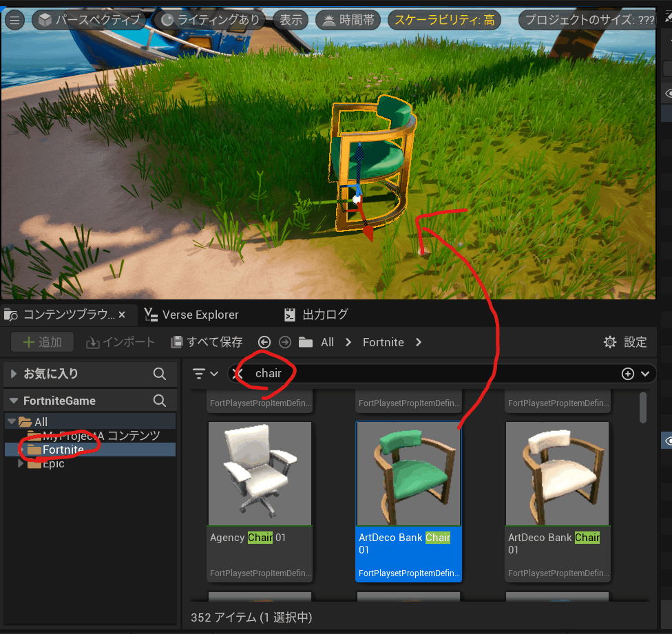
Task: Search within FortniteGame folders
Action: pos(160,401)
